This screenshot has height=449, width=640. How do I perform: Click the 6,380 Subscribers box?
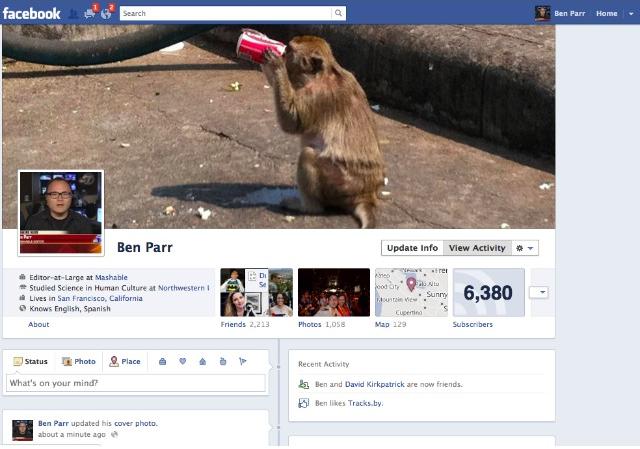coord(489,292)
